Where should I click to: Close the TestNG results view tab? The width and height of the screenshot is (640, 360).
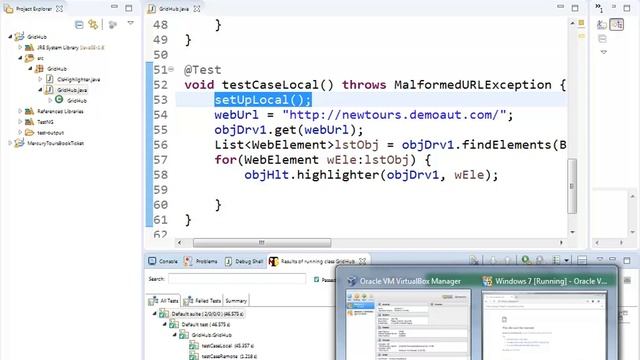click(362, 261)
